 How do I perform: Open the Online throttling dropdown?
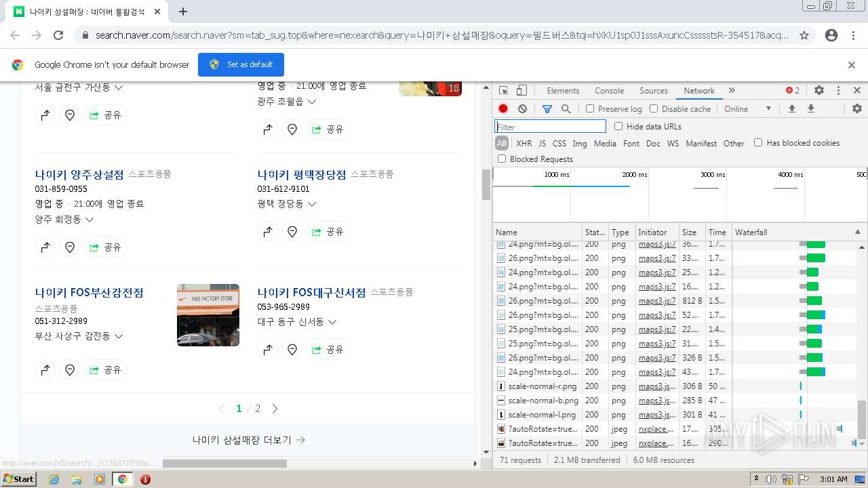[748, 108]
